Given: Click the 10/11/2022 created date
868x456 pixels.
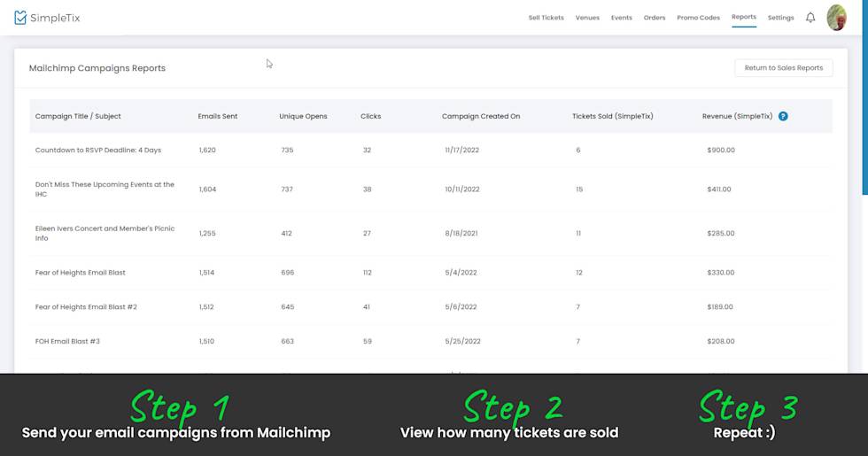Looking at the screenshot, I should tap(461, 189).
